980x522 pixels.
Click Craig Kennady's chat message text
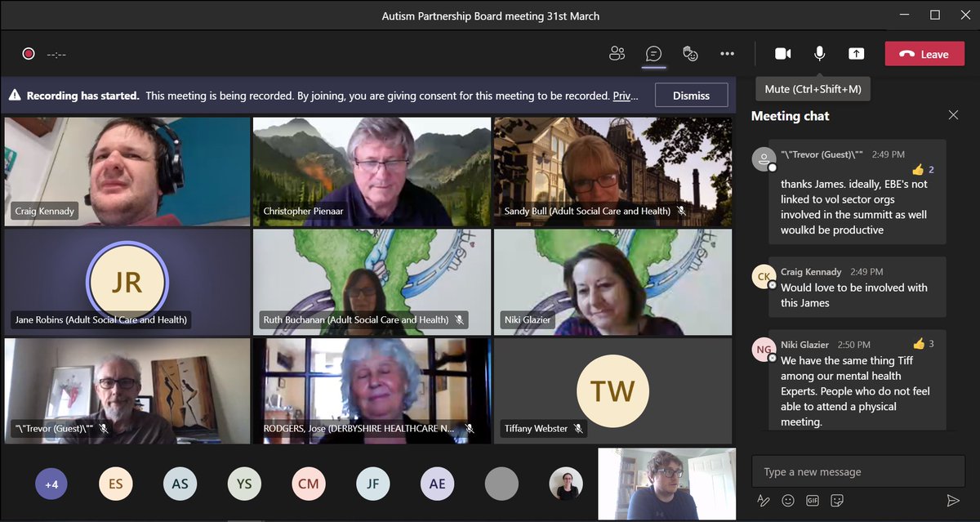coord(853,295)
